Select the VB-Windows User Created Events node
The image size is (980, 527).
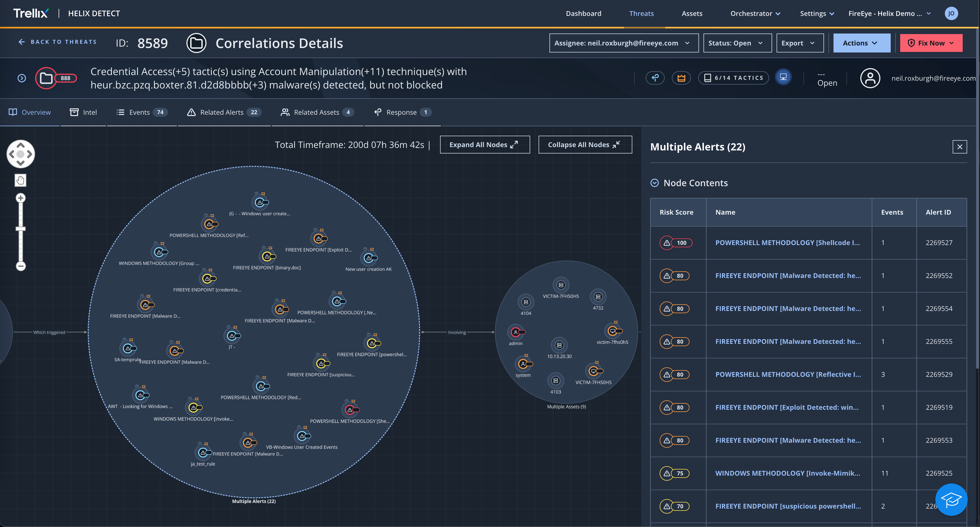pos(302,436)
